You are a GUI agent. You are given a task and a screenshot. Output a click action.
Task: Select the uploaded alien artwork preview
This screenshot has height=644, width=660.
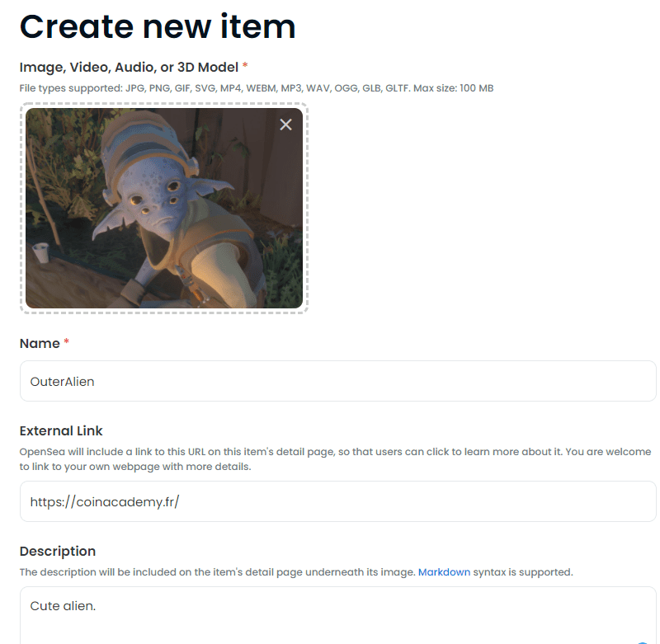(164, 209)
